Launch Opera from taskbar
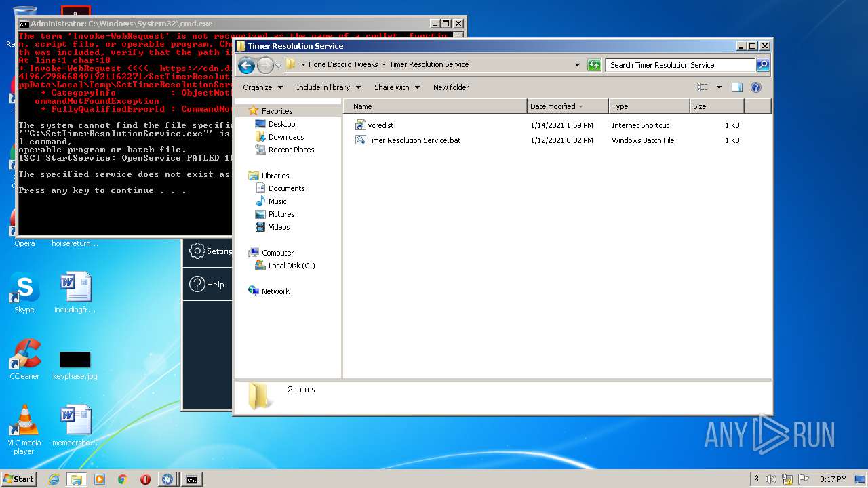 point(145,479)
